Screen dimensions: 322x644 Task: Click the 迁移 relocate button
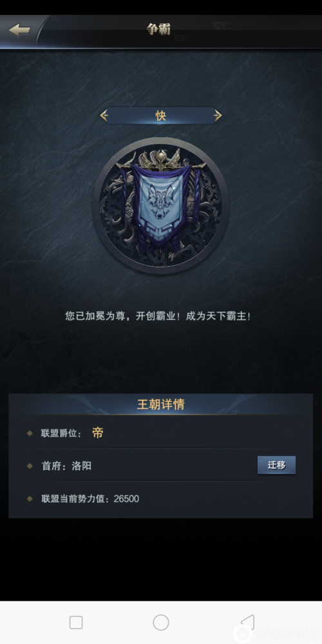276,465
